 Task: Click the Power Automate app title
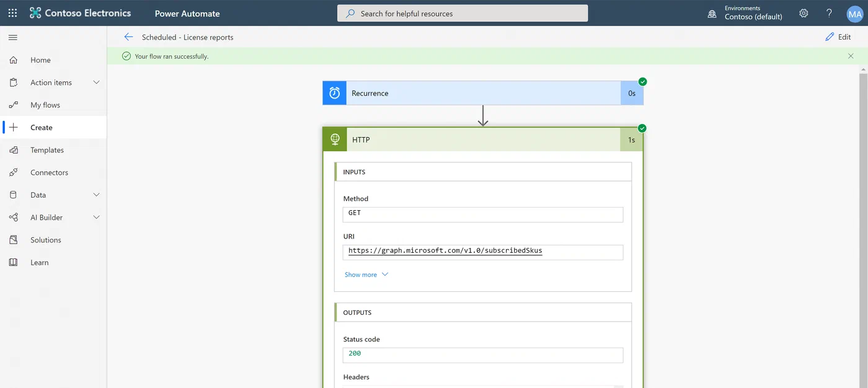(x=187, y=13)
